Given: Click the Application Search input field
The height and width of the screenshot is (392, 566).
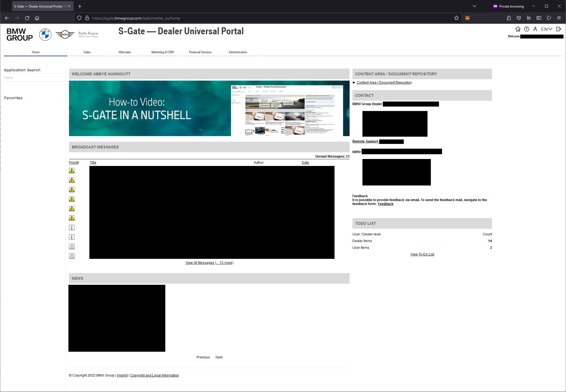Looking at the screenshot, I should pos(34,78).
